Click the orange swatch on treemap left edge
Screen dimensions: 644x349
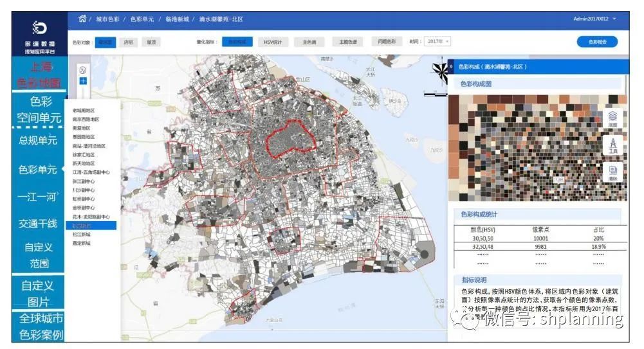(x=454, y=131)
